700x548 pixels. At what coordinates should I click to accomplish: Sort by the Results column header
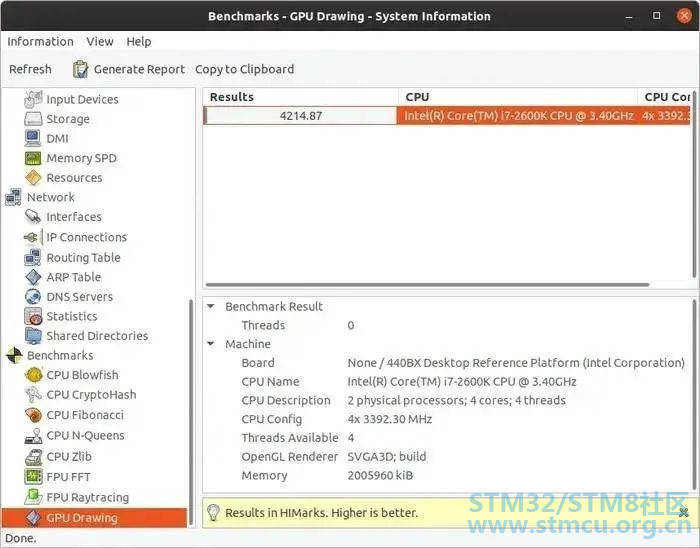[x=301, y=97]
